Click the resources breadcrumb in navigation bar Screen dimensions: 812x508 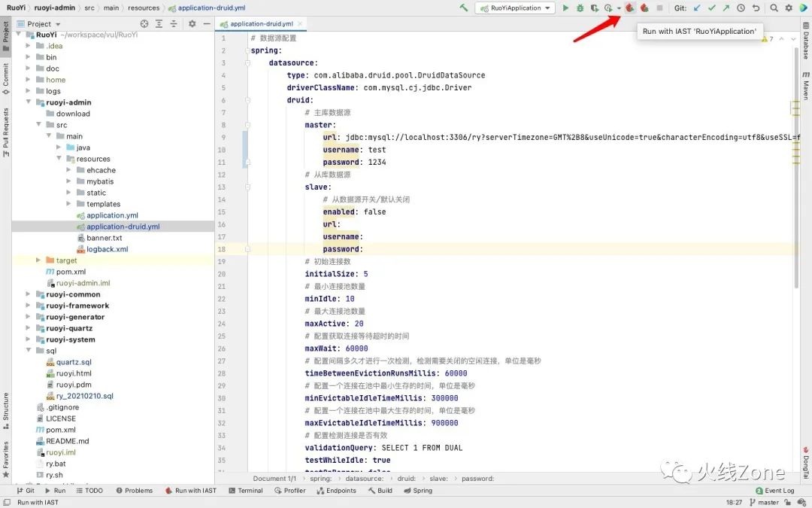[x=144, y=8]
